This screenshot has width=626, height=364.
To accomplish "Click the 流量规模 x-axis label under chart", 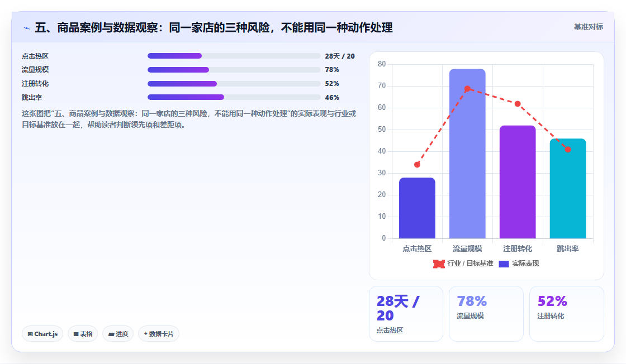I will pos(467,249).
